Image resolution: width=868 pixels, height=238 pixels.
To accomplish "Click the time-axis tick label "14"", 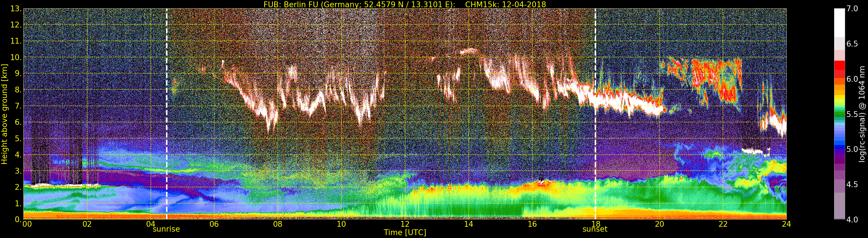I will tap(468, 224).
